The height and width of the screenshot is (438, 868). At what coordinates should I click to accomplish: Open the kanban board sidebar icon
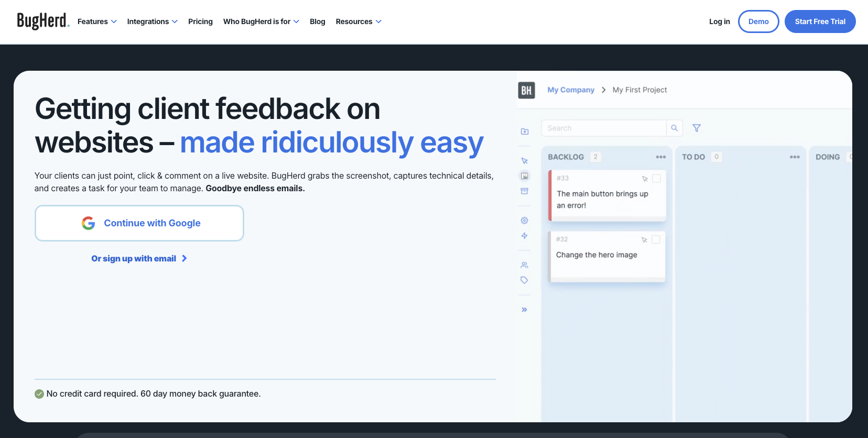pos(525,176)
